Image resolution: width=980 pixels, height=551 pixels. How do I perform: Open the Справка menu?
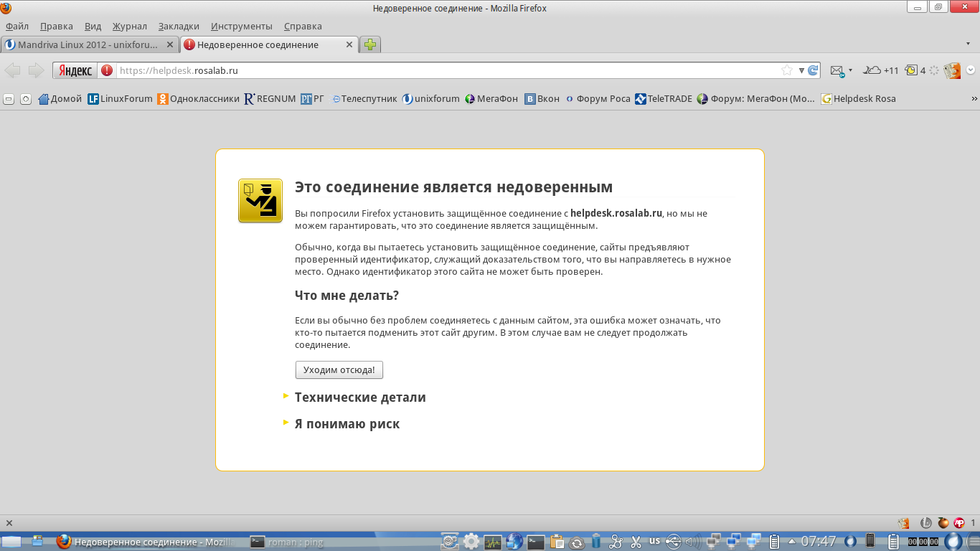(303, 26)
